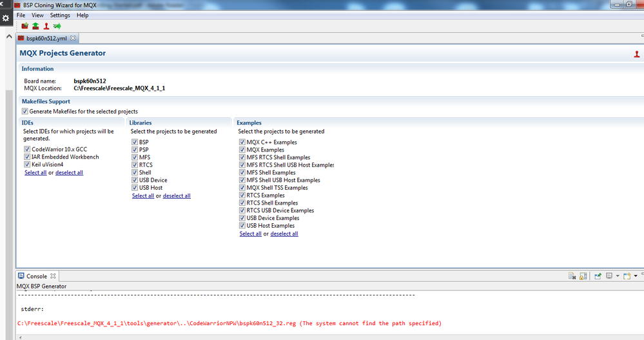Open the Help menu
Viewport: 644px width, 340px height.
click(83, 15)
